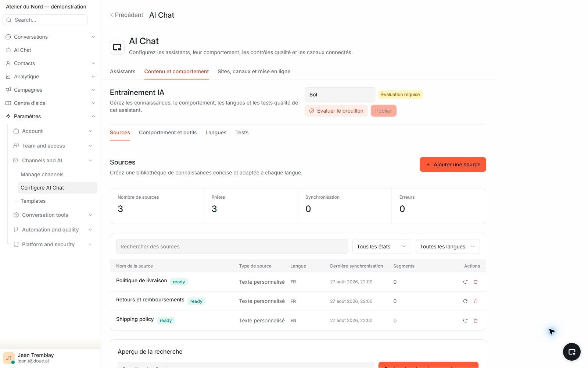Resync the Shipping policy source
588x368 pixels.
465,321
